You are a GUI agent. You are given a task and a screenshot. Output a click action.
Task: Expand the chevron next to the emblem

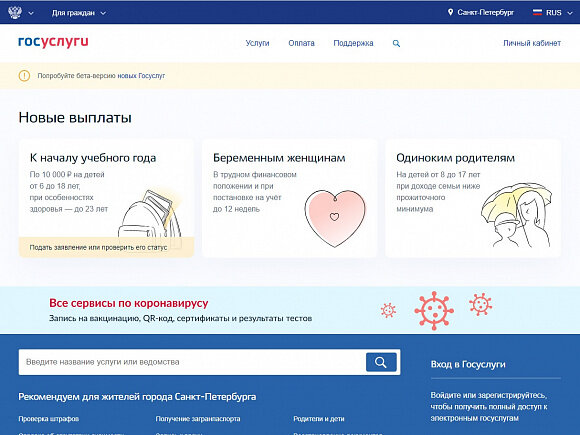point(31,13)
